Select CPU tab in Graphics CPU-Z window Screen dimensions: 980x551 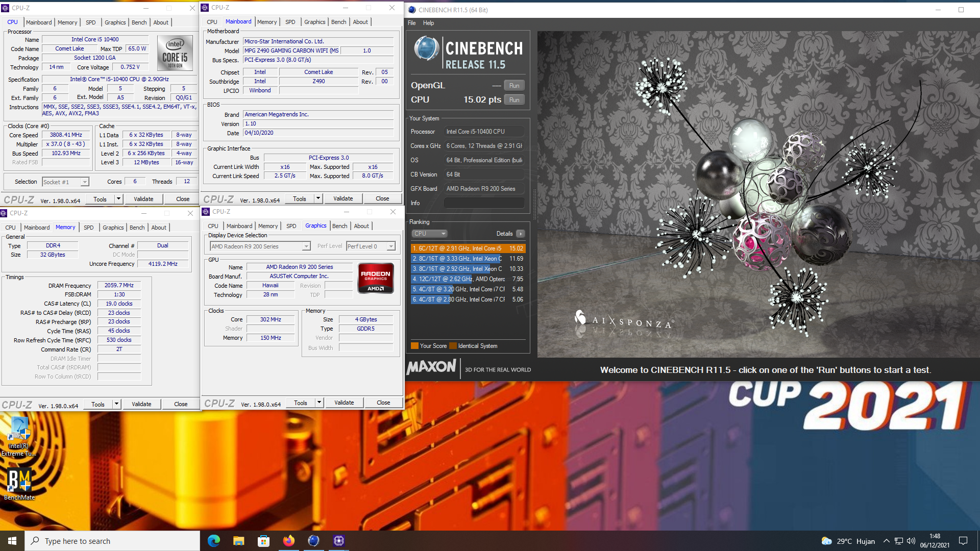[213, 226]
